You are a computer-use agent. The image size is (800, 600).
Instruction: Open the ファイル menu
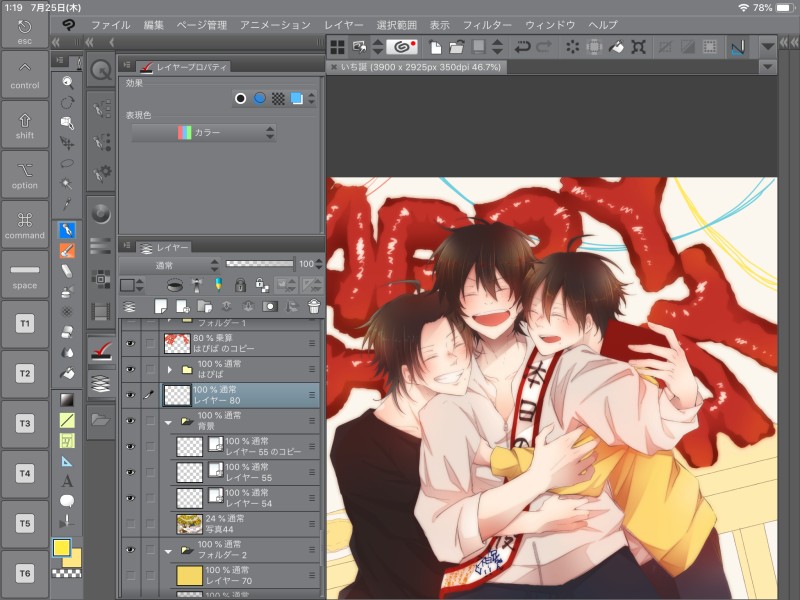110,24
